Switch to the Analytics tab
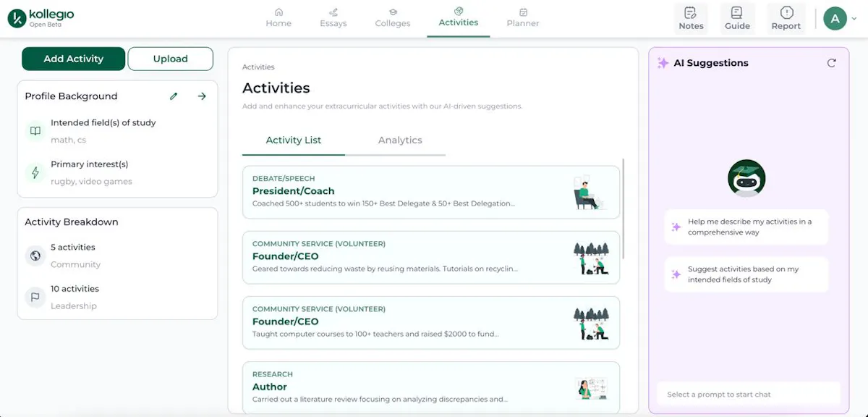Screen dimensions: 868x417 (400, 140)
